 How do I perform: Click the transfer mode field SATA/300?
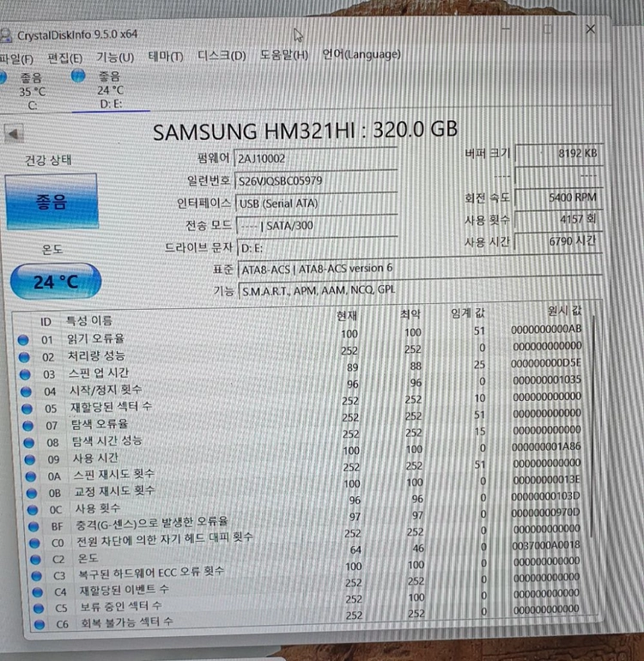[x=317, y=226]
